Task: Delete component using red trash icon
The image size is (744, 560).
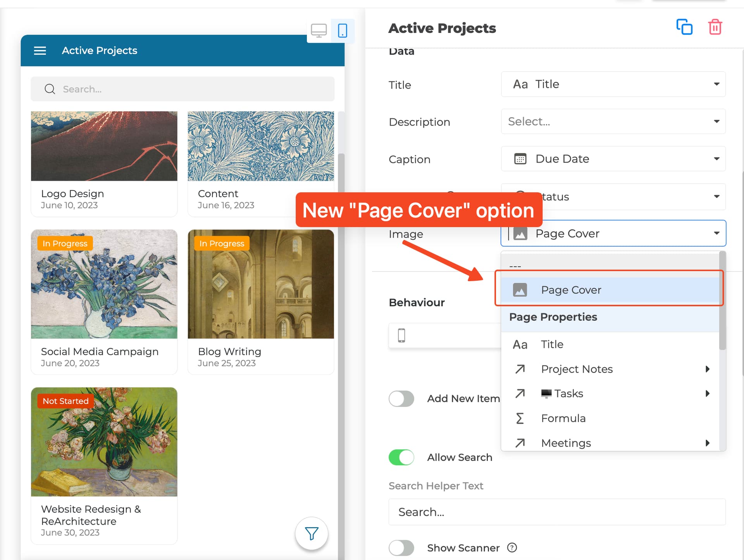Action: [x=715, y=27]
